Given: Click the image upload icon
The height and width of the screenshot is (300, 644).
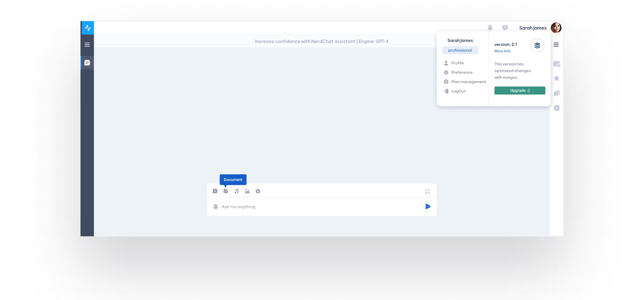Looking at the screenshot, I should pos(247,191).
